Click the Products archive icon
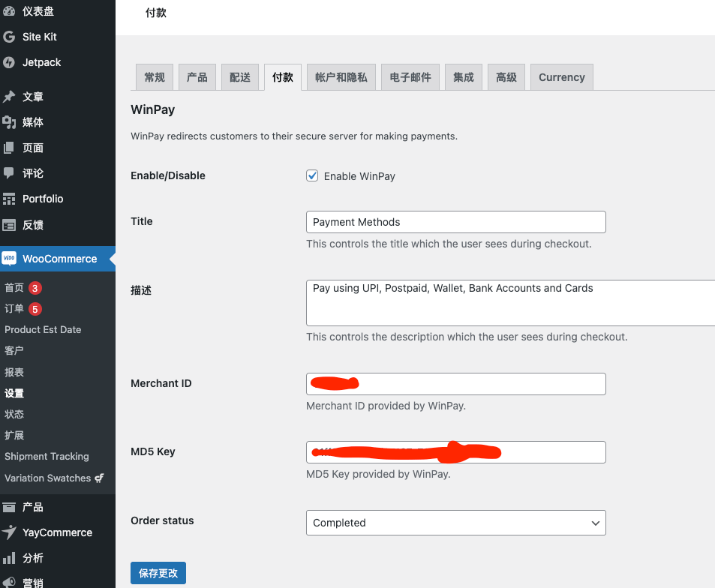715x588 pixels. coord(9,507)
